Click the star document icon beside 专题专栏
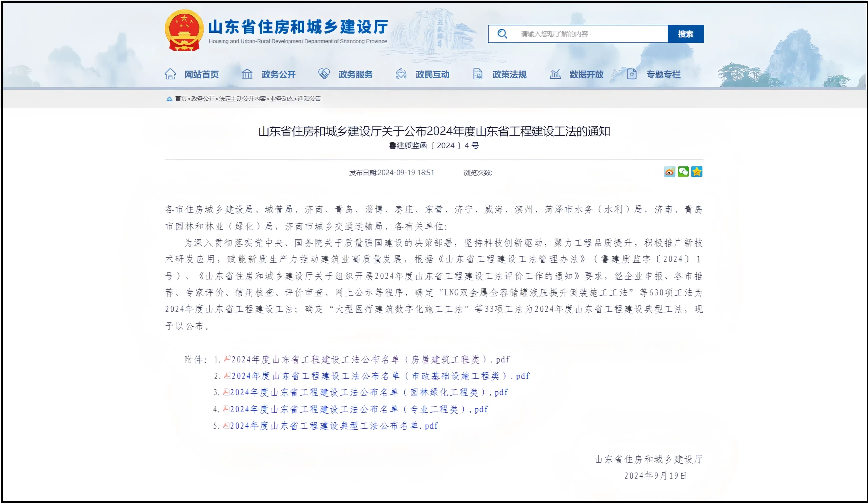868x504 pixels. coord(632,74)
